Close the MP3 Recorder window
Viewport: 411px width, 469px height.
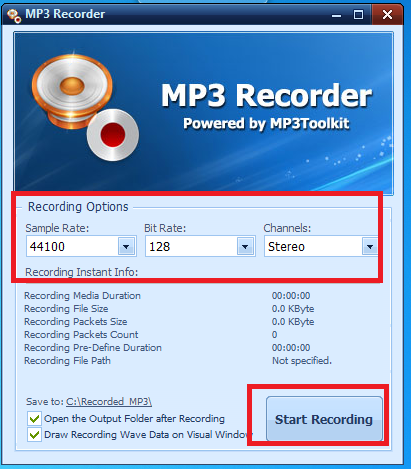click(387, 15)
